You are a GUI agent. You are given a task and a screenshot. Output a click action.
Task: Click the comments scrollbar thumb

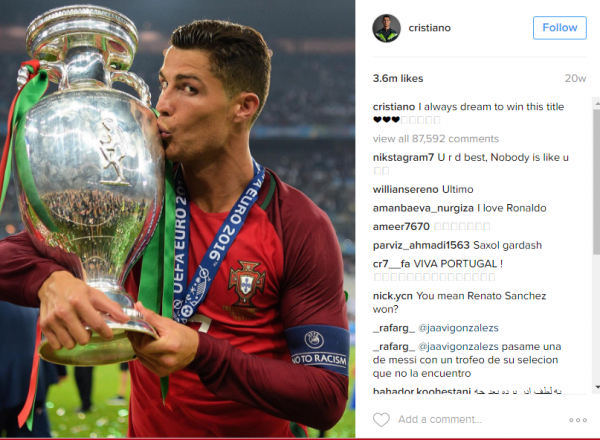pos(597,182)
